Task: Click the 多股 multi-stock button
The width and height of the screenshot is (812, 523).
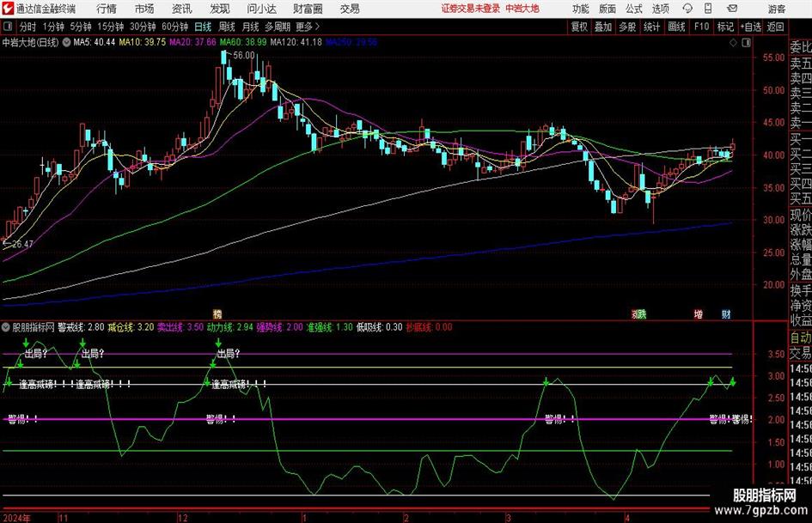Action: [627, 27]
